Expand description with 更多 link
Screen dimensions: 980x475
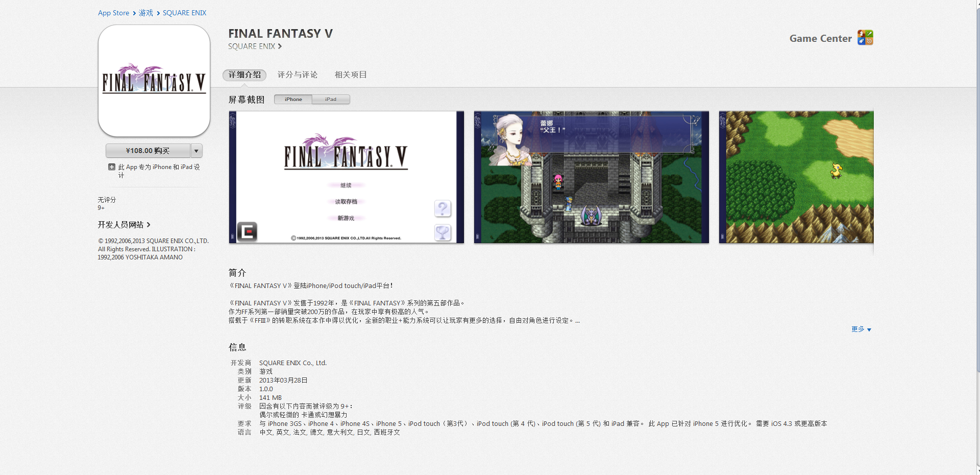861,329
